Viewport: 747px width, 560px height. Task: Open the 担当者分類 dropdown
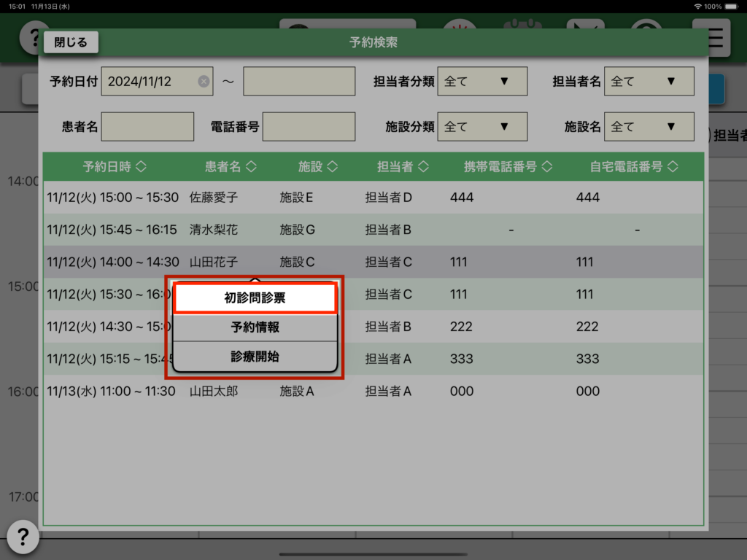(482, 82)
